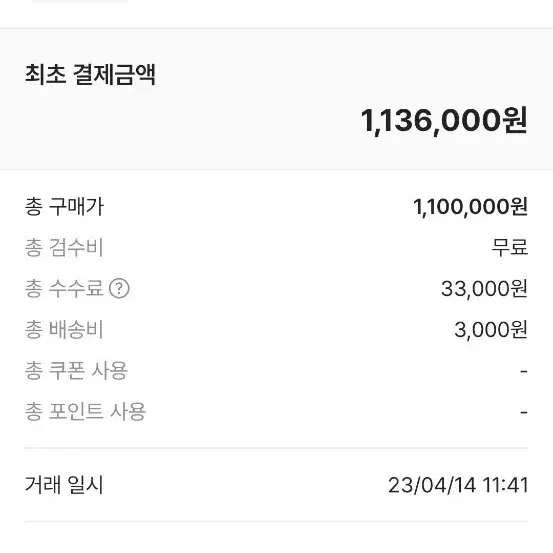Select the dash value beside 총 쿠폰 사용
This screenshot has width=553, height=553.
[x=524, y=371]
